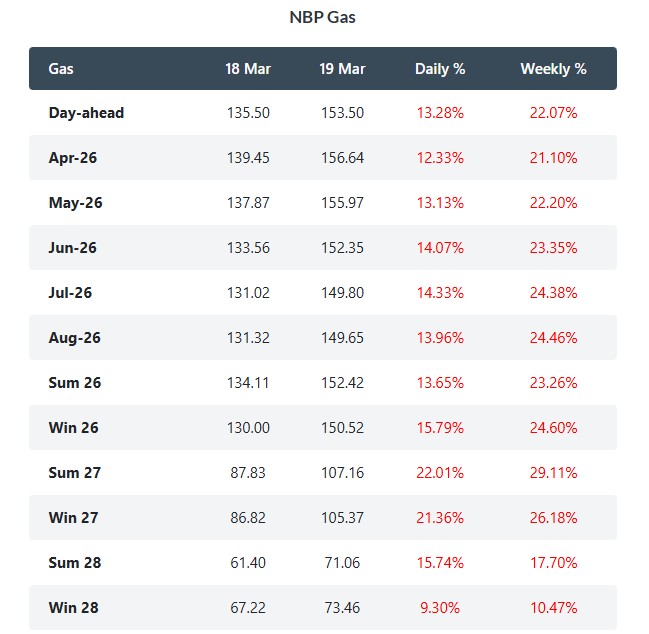The height and width of the screenshot is (634, 649).
Task: Click the Win 26 18 Mar price 130.00
Action: (248, 428)
